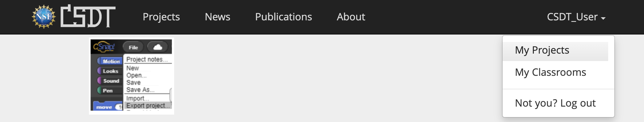Open the CSDT_User dropdown menu

[x=576, y=17]
